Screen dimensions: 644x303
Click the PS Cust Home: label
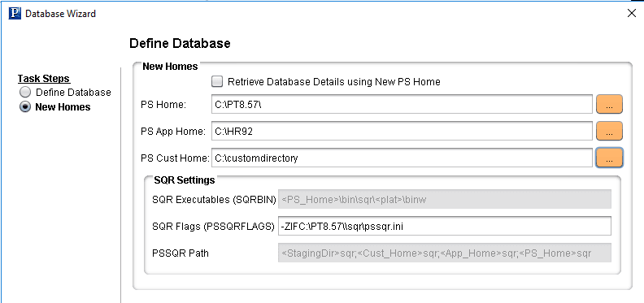175,158
